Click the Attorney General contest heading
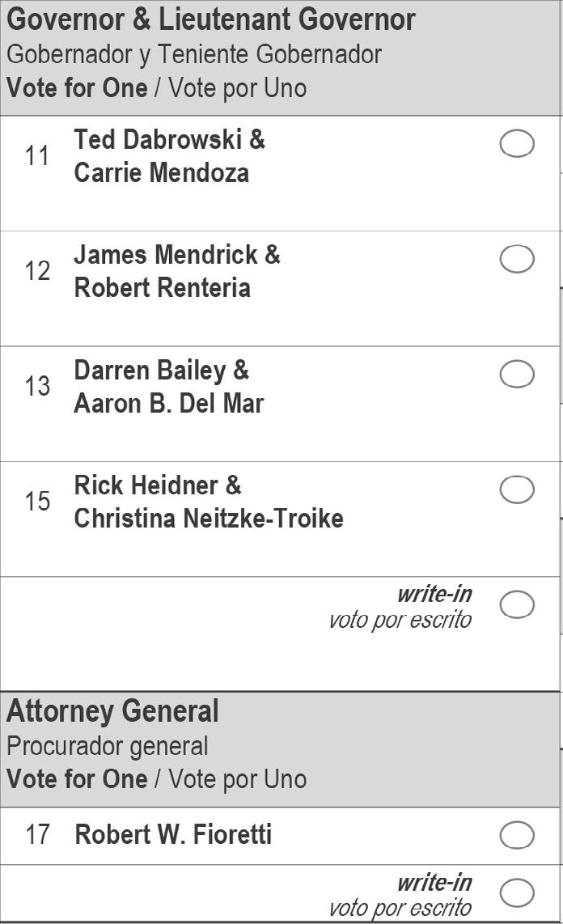The height and width of the screenshot is (924, 563). click(x=112, y=712)
